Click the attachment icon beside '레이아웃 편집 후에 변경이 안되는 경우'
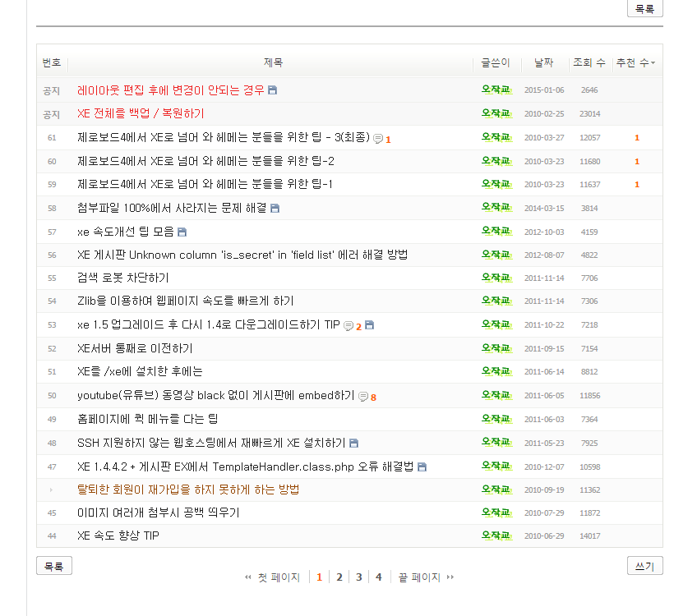The width and height of the screenshot is (674, 616). pyautogui.click(x=272, y=90)
